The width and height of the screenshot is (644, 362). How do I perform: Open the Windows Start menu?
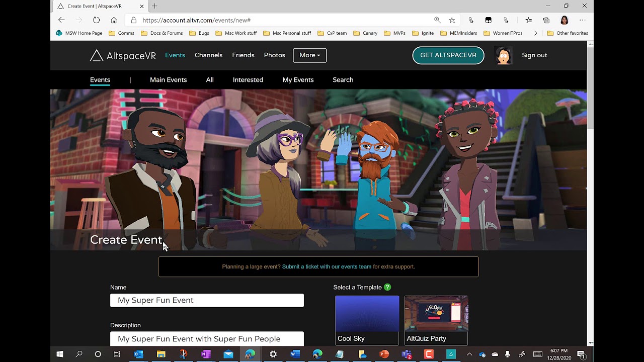point(60,354)
